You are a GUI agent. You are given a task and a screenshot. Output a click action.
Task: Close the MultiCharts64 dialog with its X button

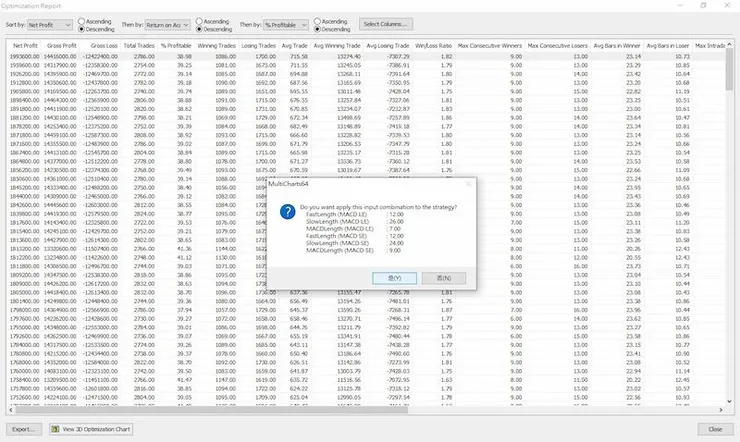click(468, 184)
